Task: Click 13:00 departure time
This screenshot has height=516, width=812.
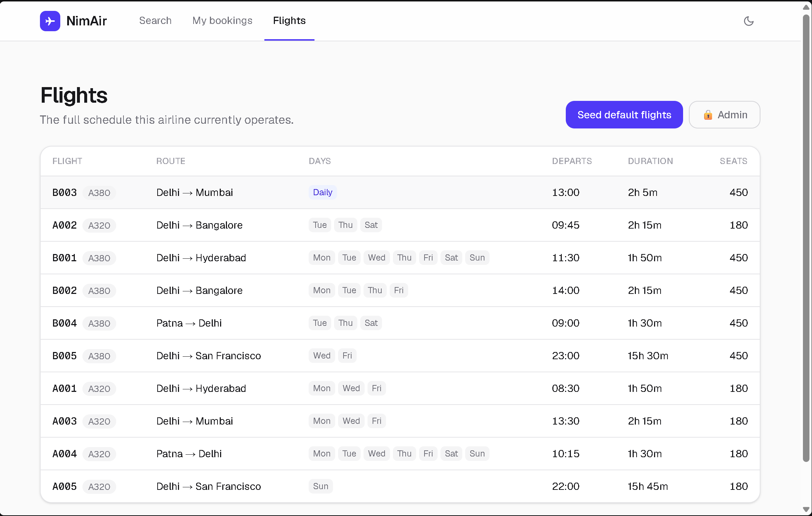Action: [x=565, y=192]
